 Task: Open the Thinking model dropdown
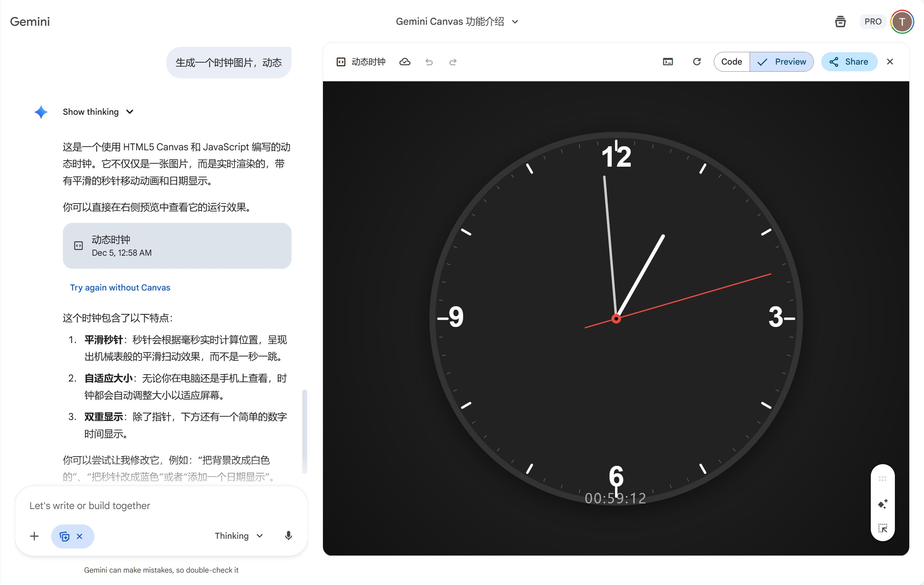click(x=239, y=535)
